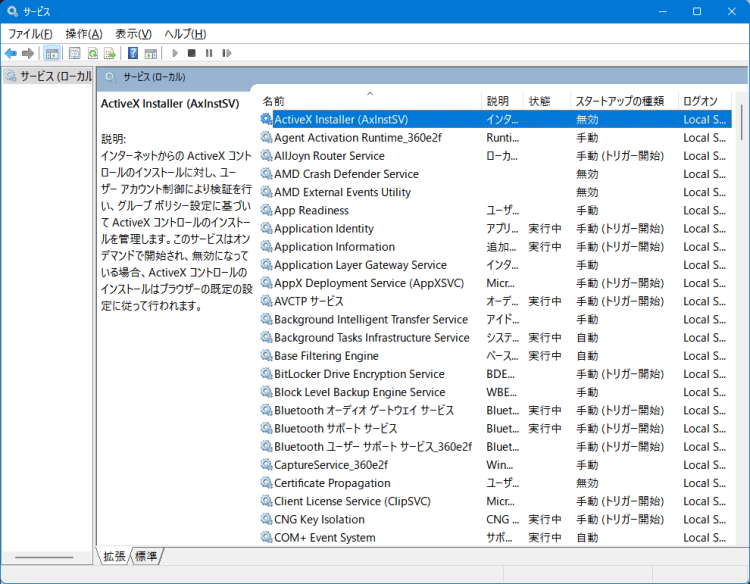Select Base Filtering Engine service
750x584 pixels.
click(496, 356)
